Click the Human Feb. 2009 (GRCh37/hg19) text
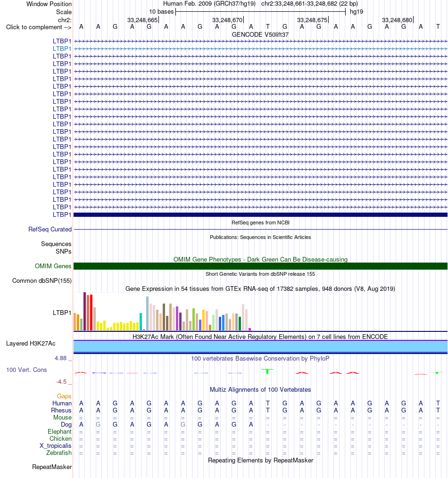Viewport: 448px width, 478px height. coord(209,4)
